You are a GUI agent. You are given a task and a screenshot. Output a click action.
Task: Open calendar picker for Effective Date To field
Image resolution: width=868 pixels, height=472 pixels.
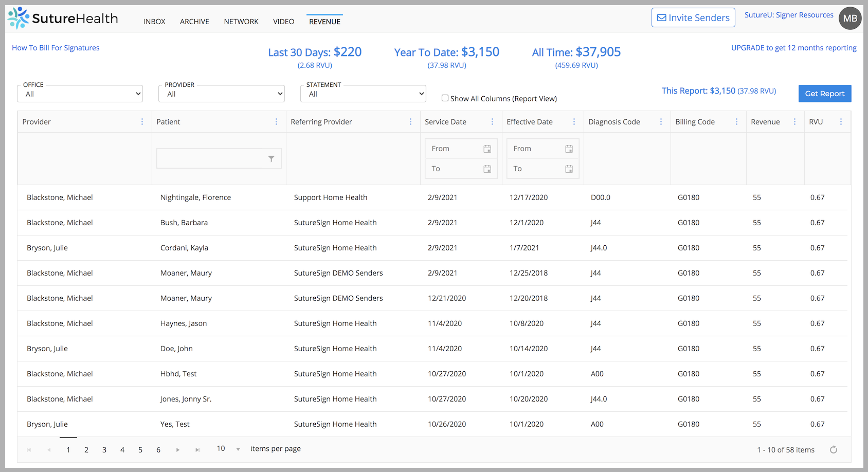point(569,168)
